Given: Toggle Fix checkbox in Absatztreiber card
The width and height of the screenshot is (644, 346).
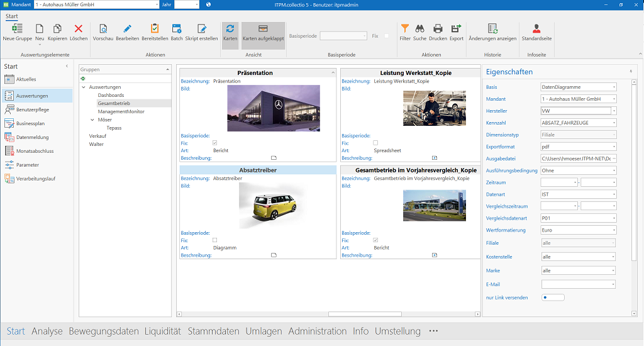Looking at the screenshot, I should [215, 240].
